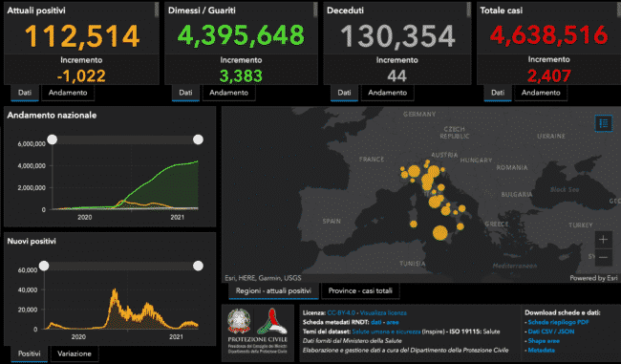
Task: Open the CC-BY-4.0 license link
Action: tap(341, 313)
